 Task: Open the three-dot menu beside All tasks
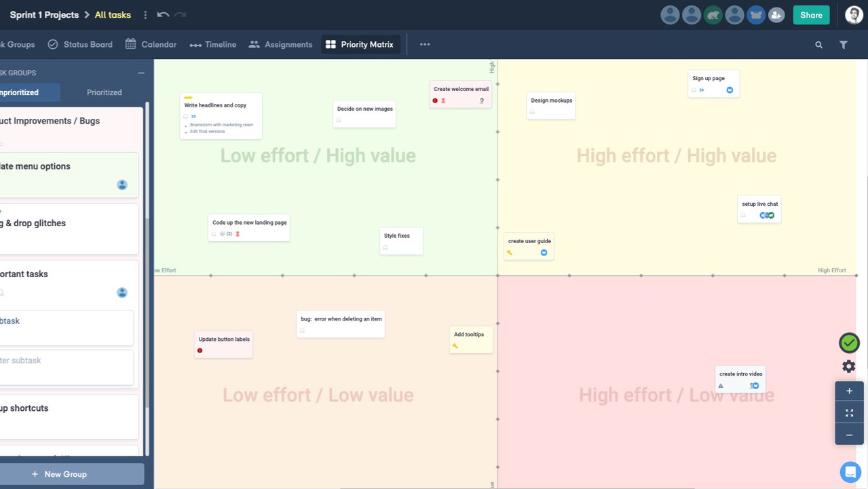click(145, 15)
